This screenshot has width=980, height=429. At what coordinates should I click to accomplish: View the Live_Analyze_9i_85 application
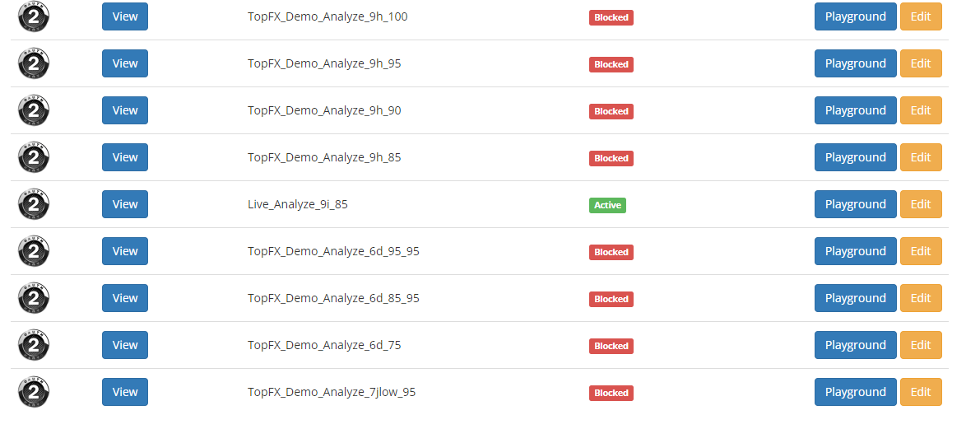125,204
